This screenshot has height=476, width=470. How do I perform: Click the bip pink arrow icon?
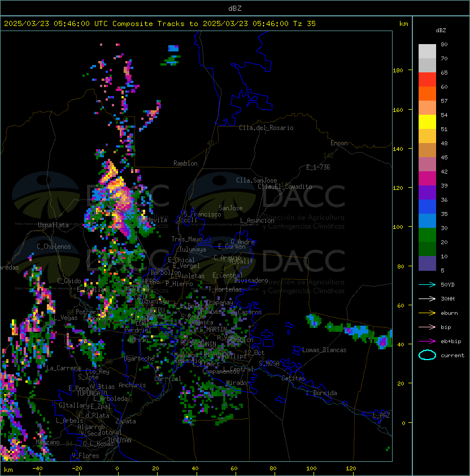click(x=427, y=327)
